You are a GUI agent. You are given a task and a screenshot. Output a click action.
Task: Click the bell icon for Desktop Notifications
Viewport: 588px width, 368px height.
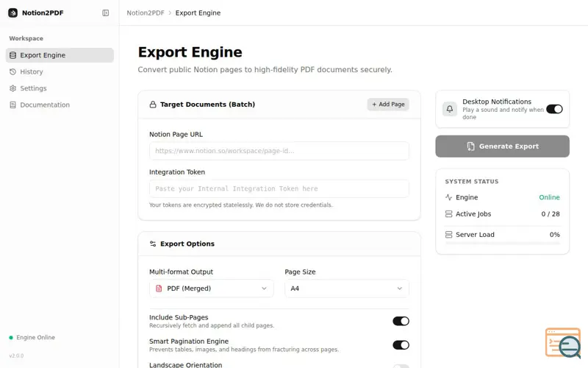(x=450, y=109)
